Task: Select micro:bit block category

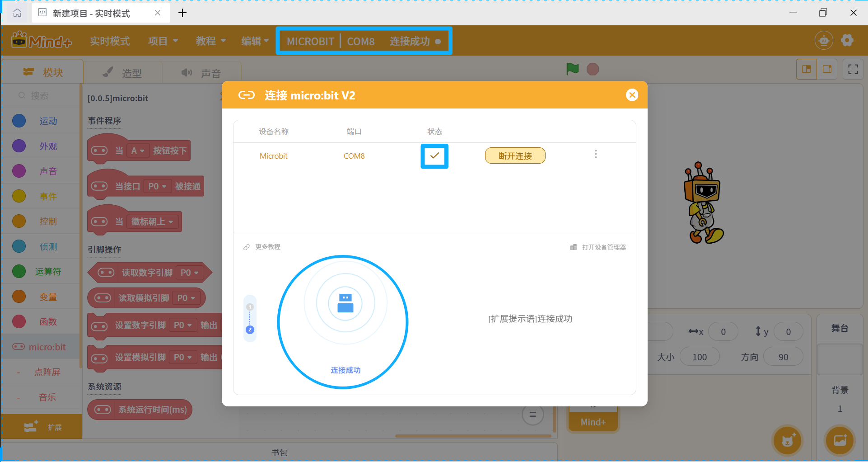Action: pos(41,347)
